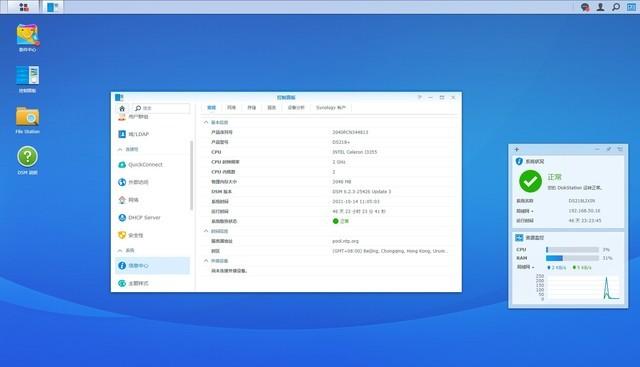Open Control Panel desktop icon
Screen dimensions: 640x367
[x=27, y=79]
